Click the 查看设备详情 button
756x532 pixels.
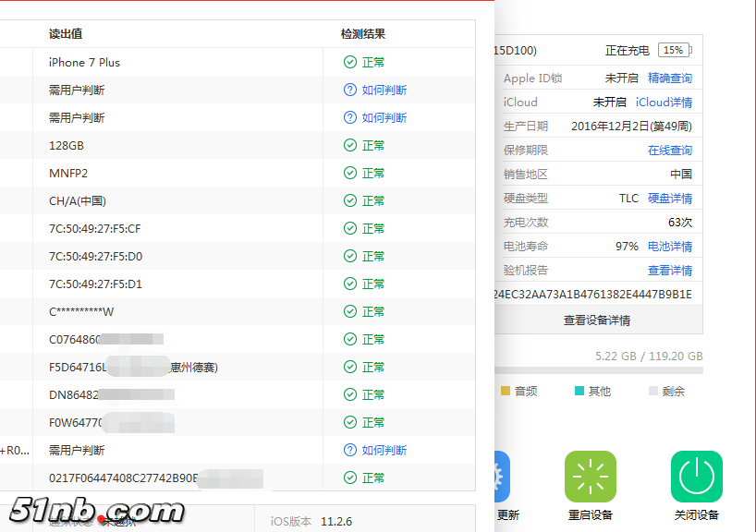pyautogui.click(x=597, y=320)
